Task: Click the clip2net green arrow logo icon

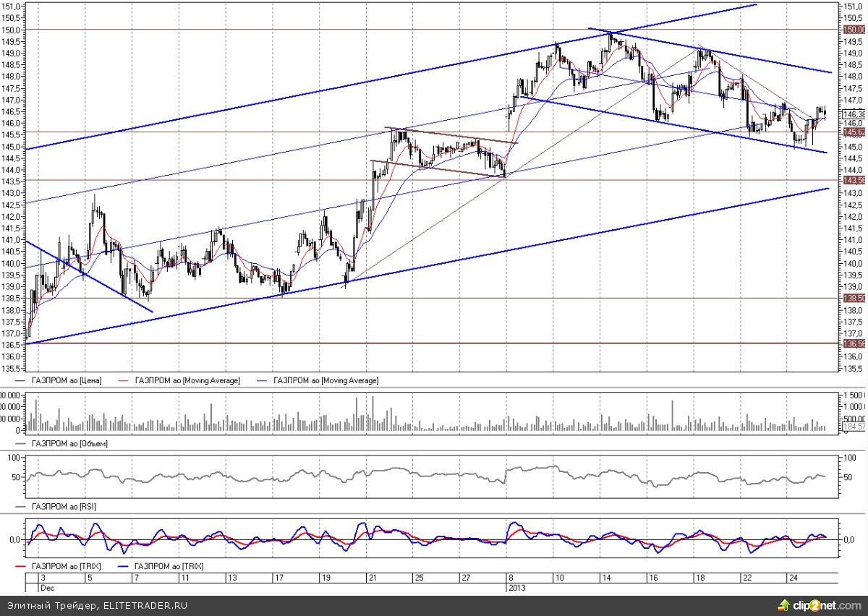Action: point(784,604)
